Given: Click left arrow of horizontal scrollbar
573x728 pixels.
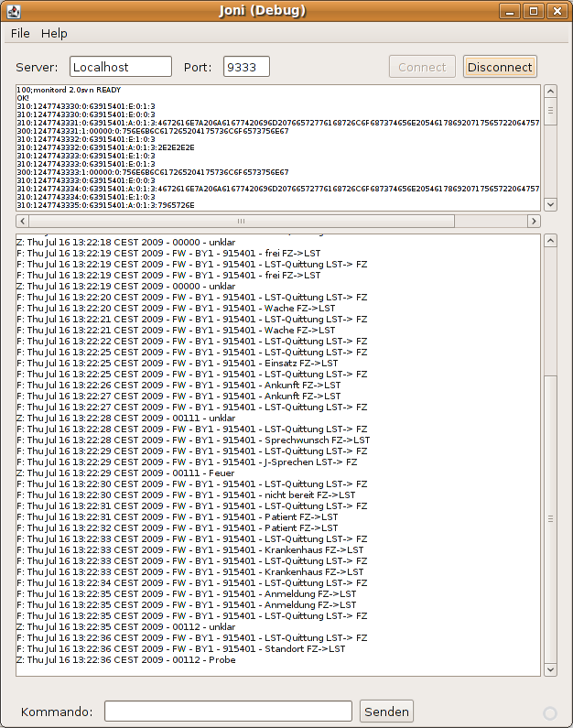Looking at the screenshot, I should pyautogui.click(x=23, y=222).
